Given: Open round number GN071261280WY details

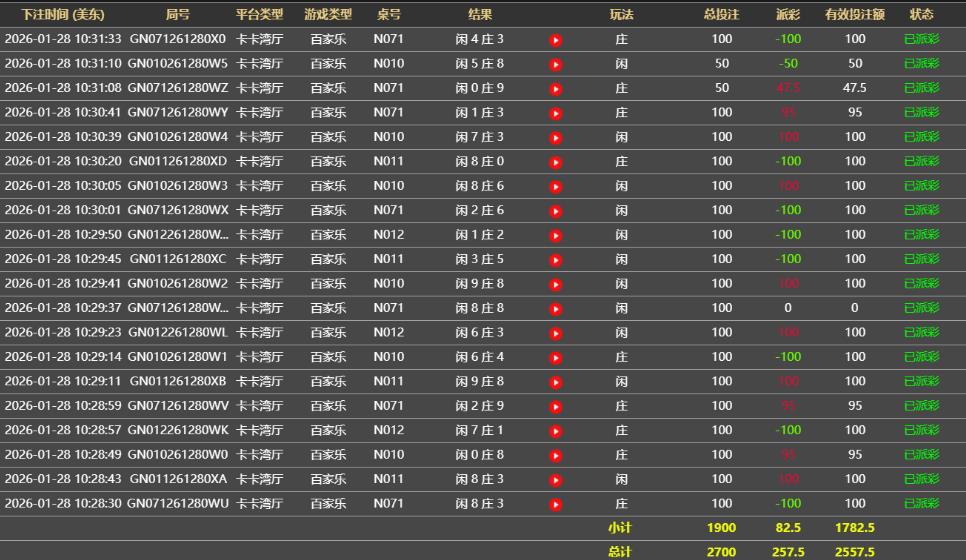Looking at the screenshot, I should click(x=177, y=113).
